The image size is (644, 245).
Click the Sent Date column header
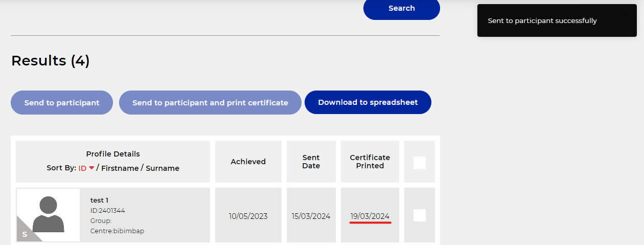point(311,162)
